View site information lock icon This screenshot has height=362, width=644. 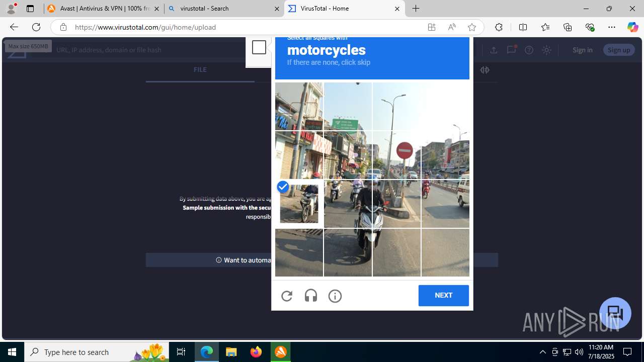63,27
